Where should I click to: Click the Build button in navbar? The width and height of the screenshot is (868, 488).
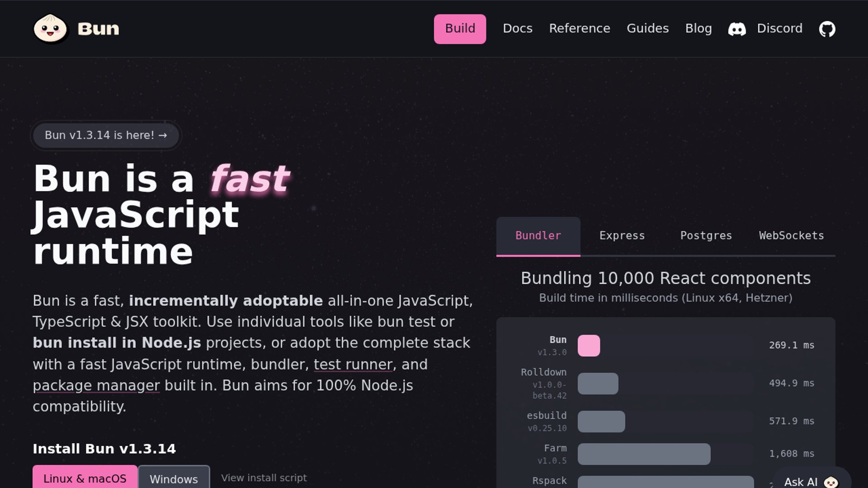click(460, 29)
